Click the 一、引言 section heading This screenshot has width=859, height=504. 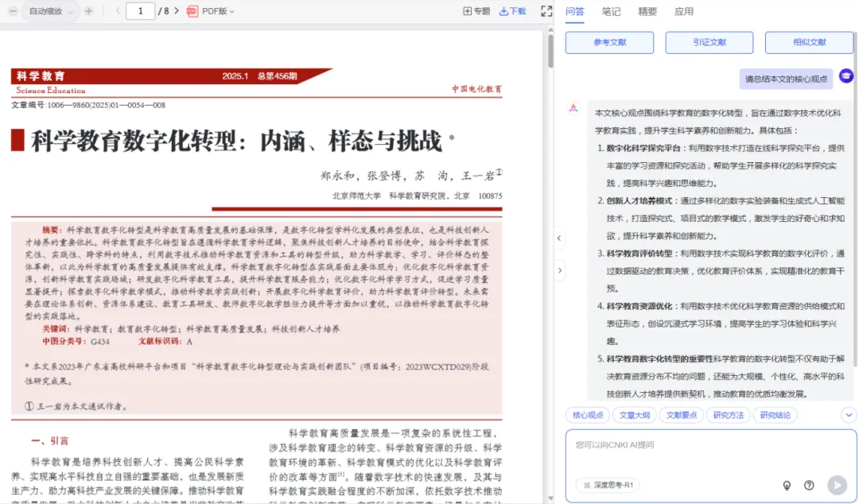50,440
